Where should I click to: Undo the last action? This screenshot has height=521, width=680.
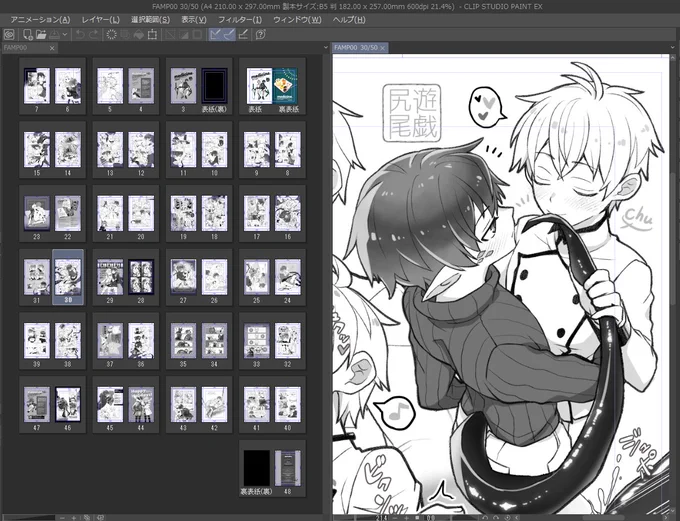[x=80, y=34]
